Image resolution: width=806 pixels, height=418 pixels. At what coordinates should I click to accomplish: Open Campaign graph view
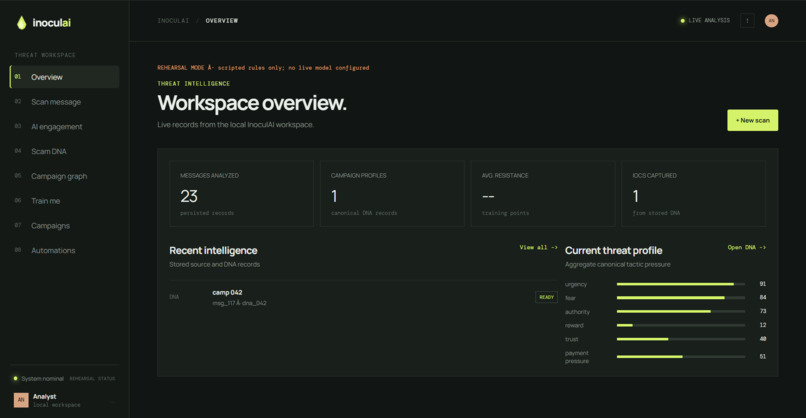point(65,176)
